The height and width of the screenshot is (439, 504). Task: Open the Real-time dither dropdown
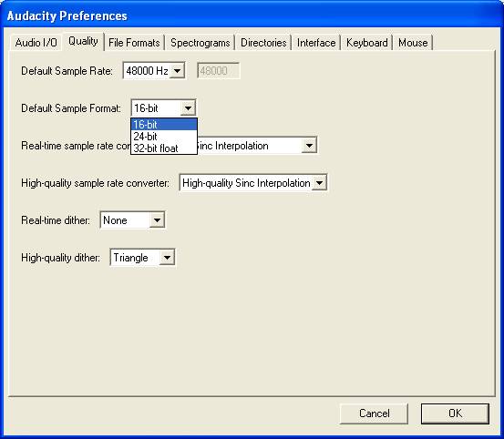pos(132,220)
